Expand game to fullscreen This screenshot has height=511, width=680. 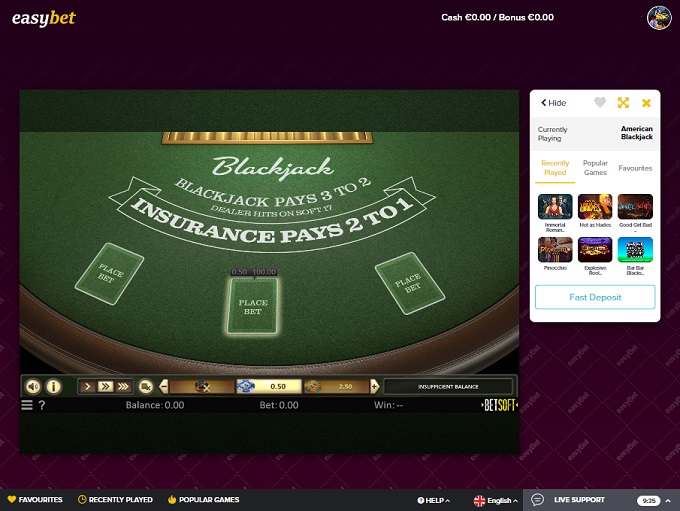[x=623, y=103]
